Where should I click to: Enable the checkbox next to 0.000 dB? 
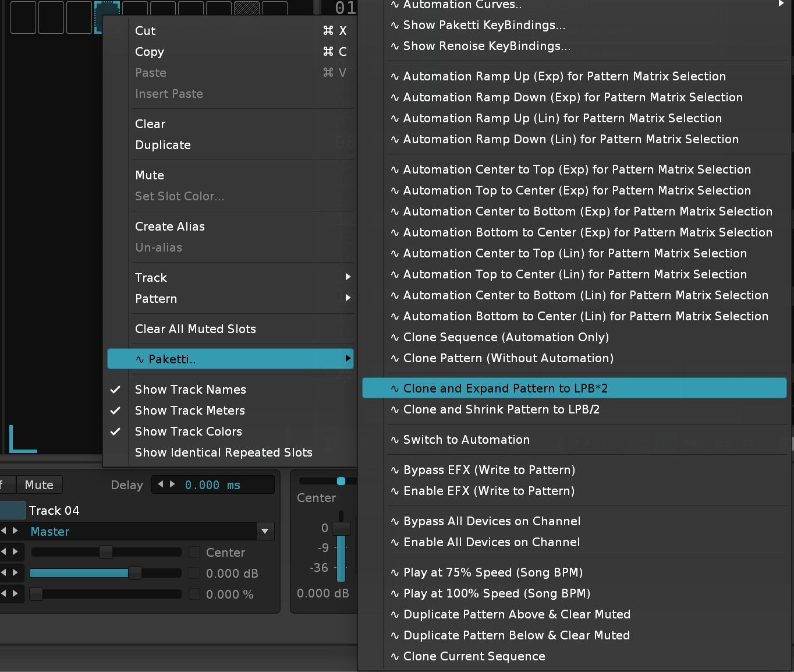pos(194,573)
